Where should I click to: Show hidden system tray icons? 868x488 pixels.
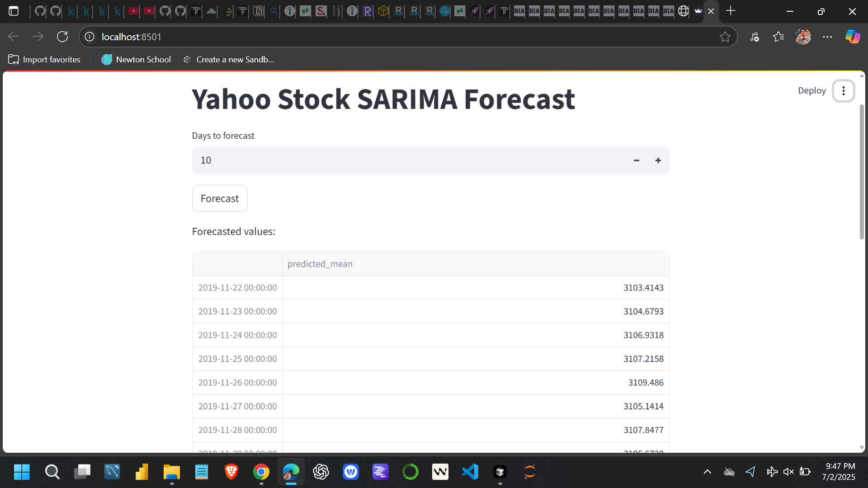click(x=708, y=472)
